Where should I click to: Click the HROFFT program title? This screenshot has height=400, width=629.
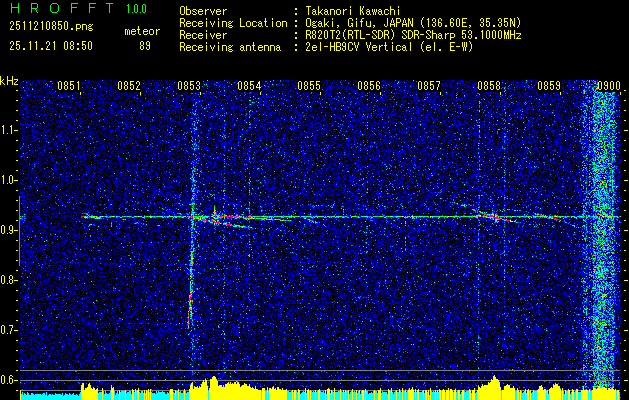pos(62,8)
